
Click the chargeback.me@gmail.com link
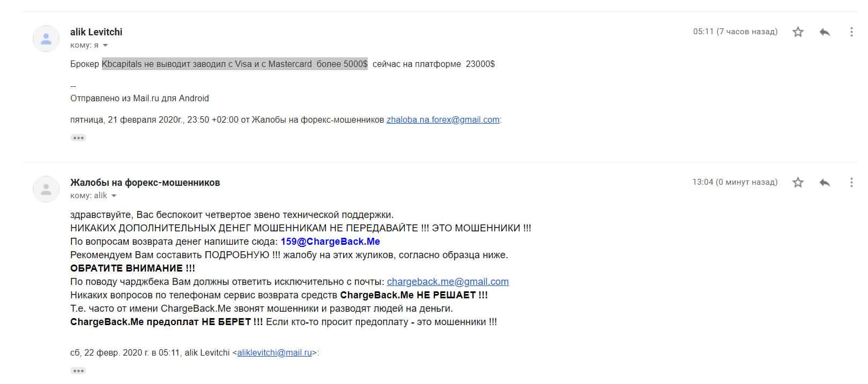[448, 282]
